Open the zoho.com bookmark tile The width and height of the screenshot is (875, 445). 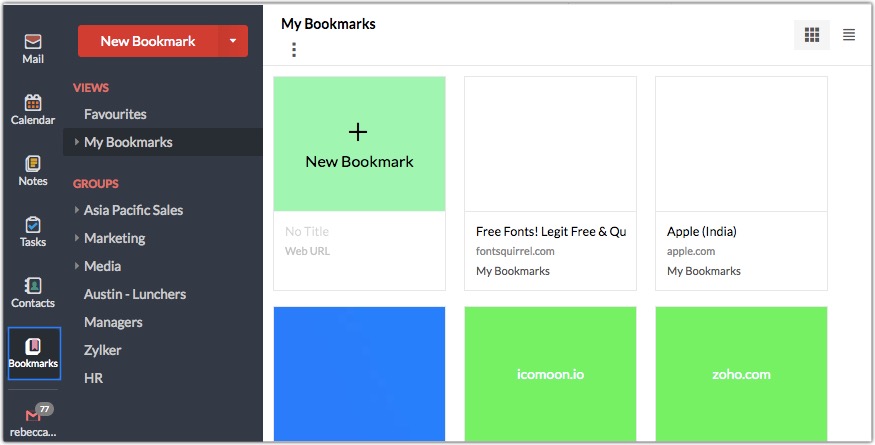(741, 374)
